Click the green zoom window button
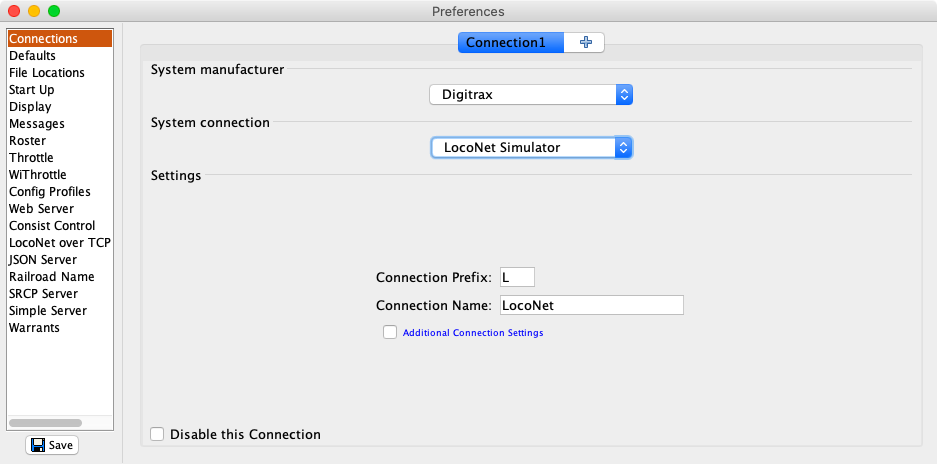This screenshot has height=464, width=937. 54,11
